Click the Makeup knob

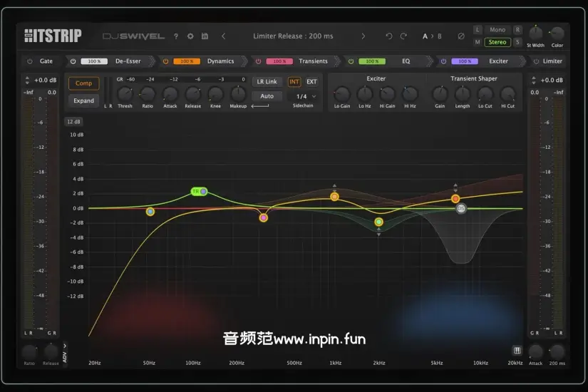(238, 94)
